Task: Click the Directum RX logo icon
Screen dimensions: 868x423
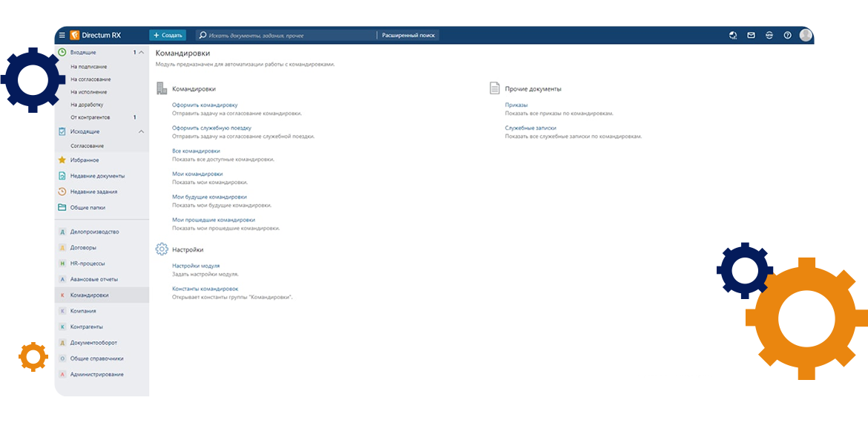Action: click(74, 35)
